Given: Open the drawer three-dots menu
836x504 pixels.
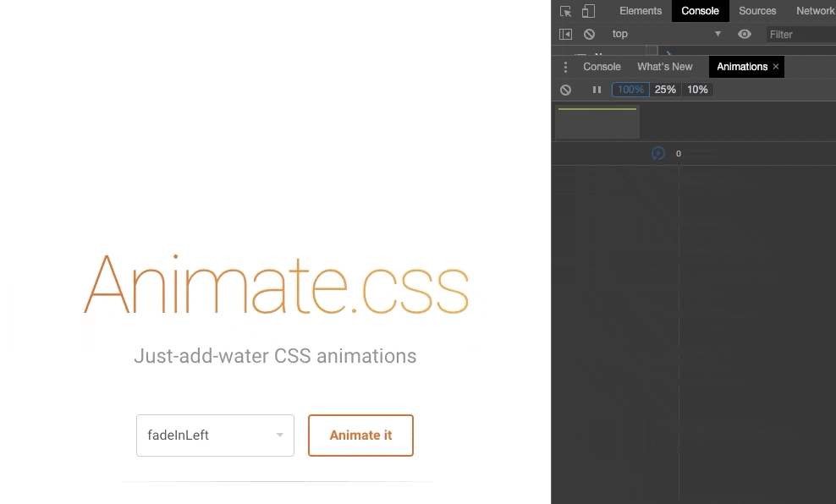Looking at the screenshot, I should click(566, 67).
